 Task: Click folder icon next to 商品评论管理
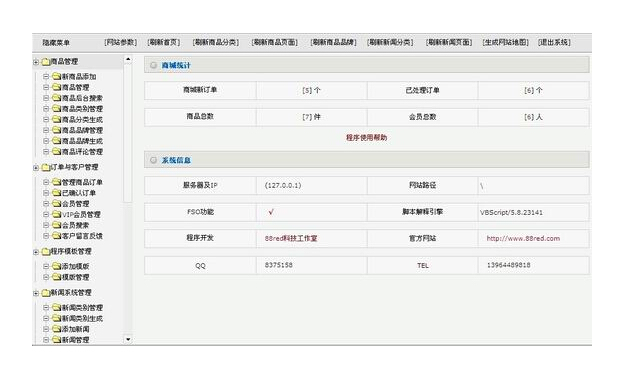[56, 152]
